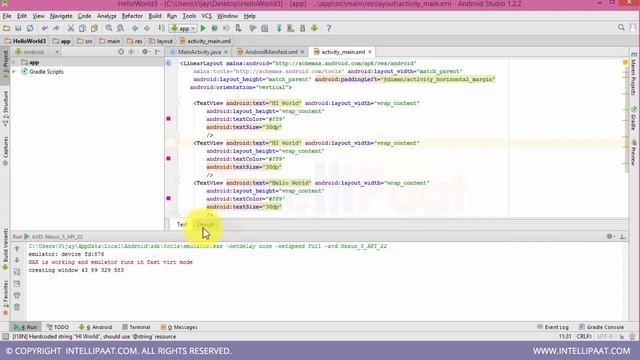Toggle soft wraps in the Run panel
Screen dimensions: 640x360
[17, 272]
